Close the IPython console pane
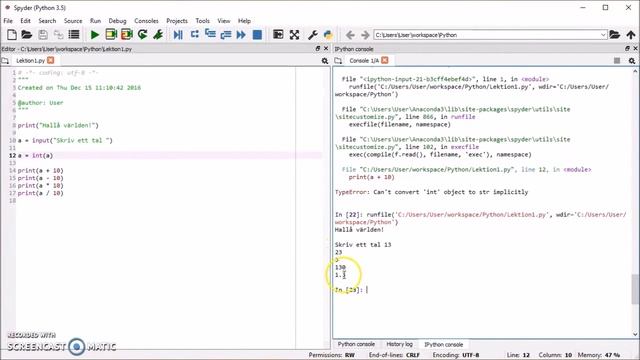This screenshot has height=360, width=640. [636, 49]
